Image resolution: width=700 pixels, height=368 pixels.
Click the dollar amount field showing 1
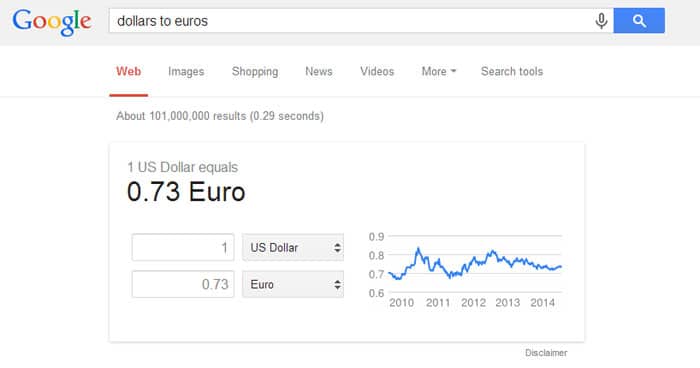[183, 247]
